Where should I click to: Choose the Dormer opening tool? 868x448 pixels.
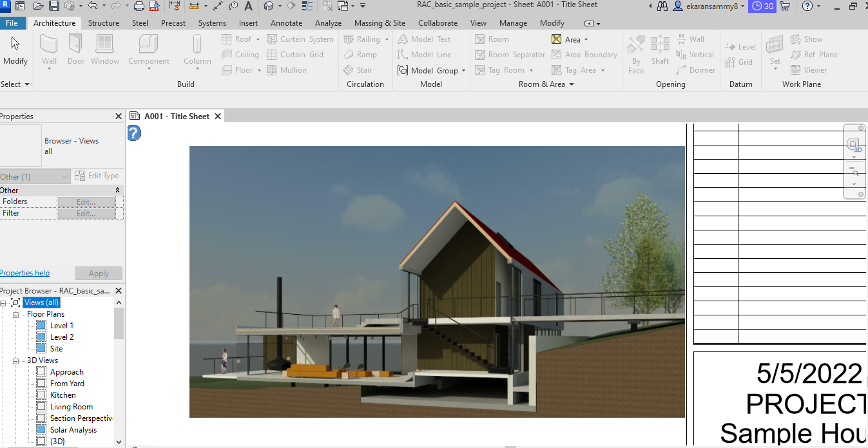click(x=696, y=70)
